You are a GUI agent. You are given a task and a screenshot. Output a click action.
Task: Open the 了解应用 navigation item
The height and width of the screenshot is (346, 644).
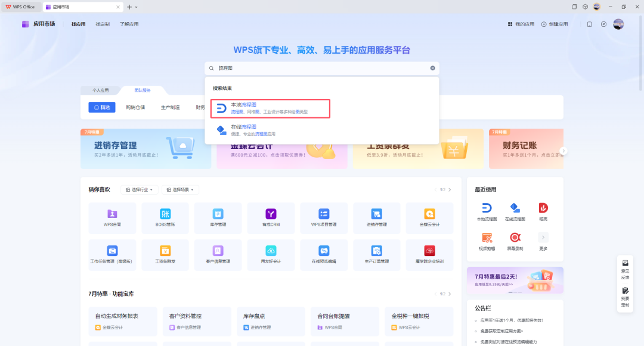129,24
